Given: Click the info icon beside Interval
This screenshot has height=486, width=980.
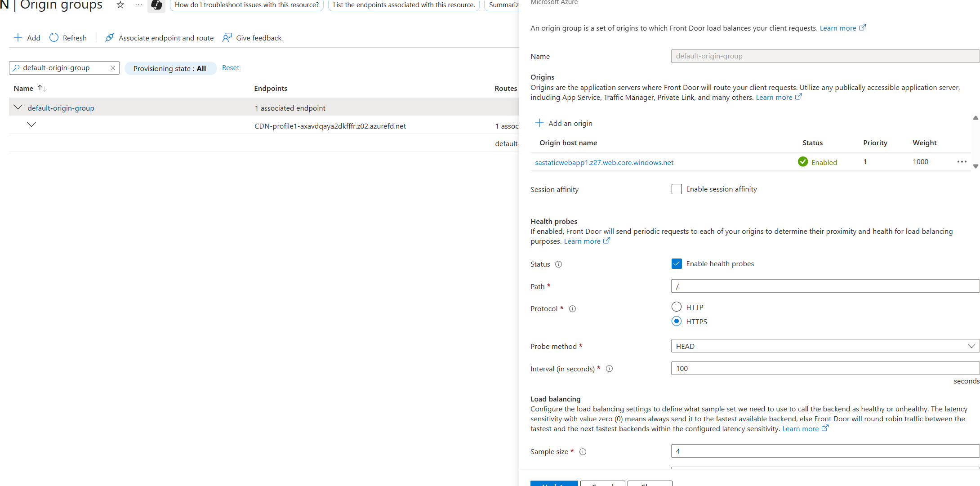Looking at the screenshot, I should pyautogui.click(x=609, y=369).
